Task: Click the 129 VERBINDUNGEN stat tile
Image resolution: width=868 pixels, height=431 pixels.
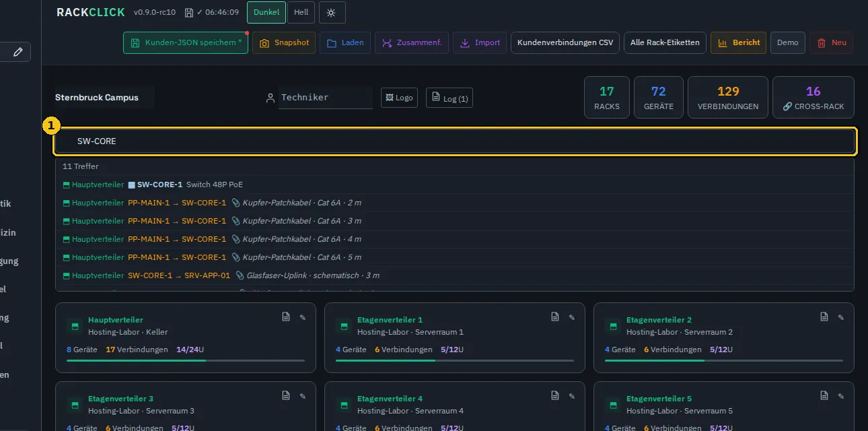Action: 728,98
